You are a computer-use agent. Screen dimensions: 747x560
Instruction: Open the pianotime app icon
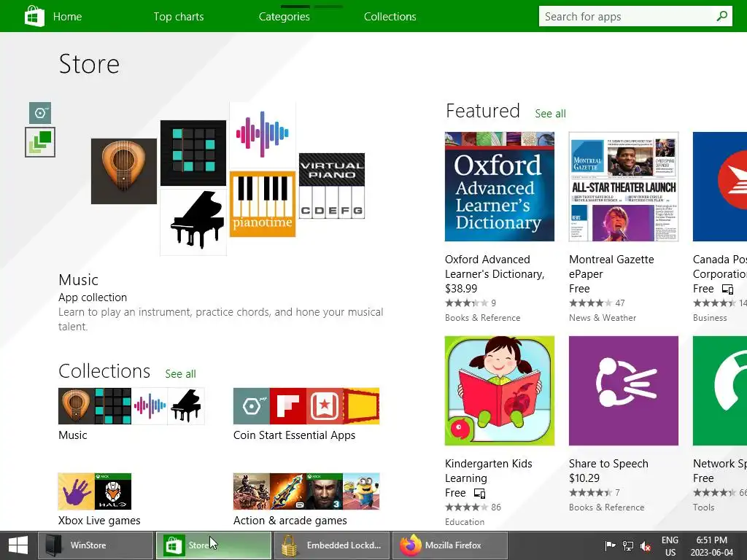pos(263,204)
